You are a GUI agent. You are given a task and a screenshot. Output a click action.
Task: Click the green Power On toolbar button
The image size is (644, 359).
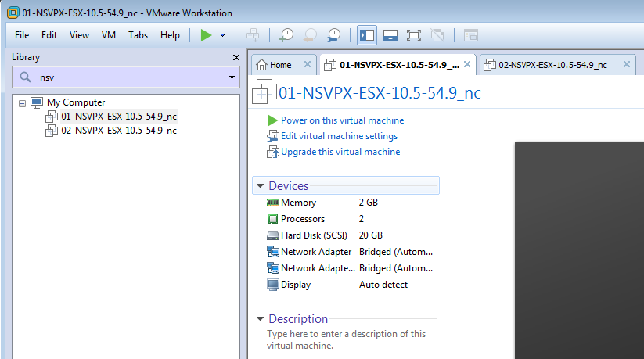[x=206, y=35]
